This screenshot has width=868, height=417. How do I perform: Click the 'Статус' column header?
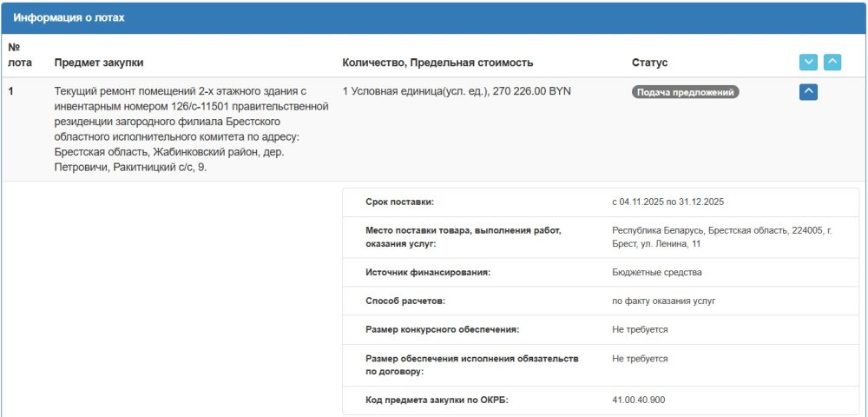(649, 63)
